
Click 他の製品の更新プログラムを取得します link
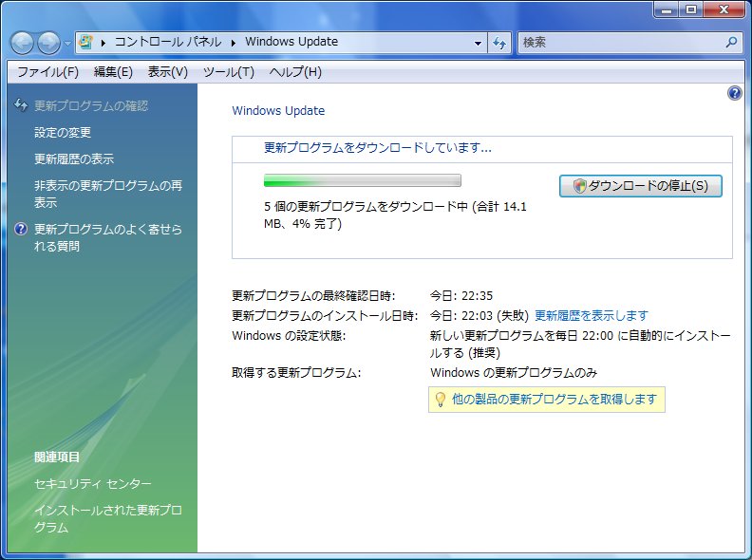coord(555,399)
